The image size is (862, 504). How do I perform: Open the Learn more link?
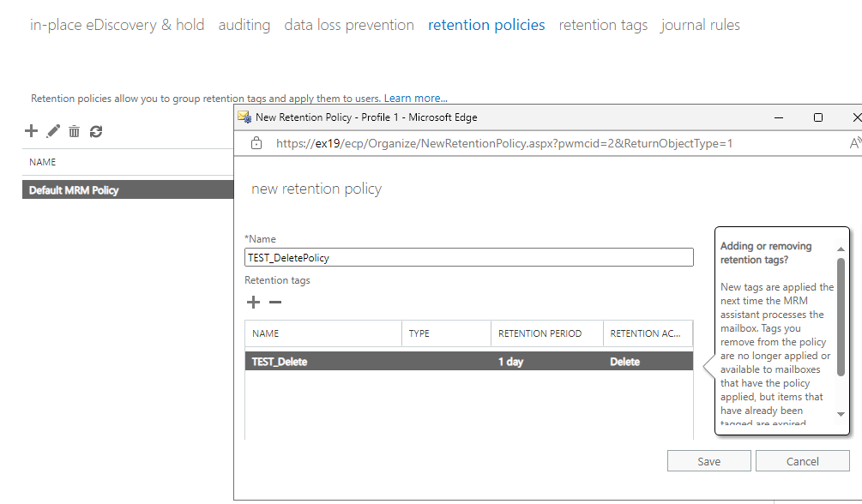click(x=416, y=99)
